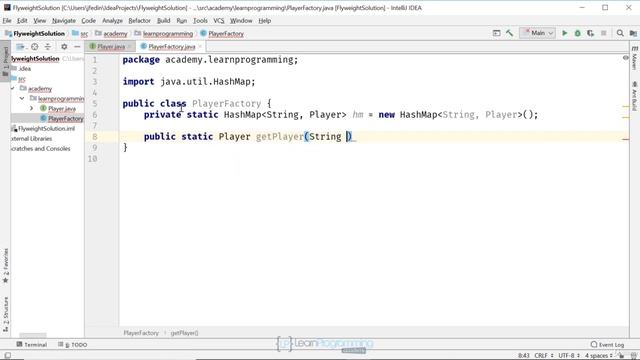The image size is (640, 360).
Task: Open the Event Log
Action: pos(607,344)
